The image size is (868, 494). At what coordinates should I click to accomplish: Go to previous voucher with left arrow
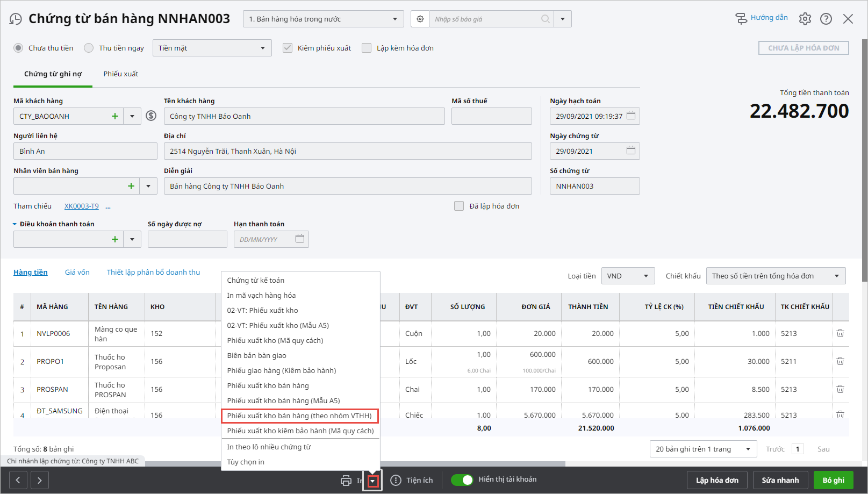point(18,480)
